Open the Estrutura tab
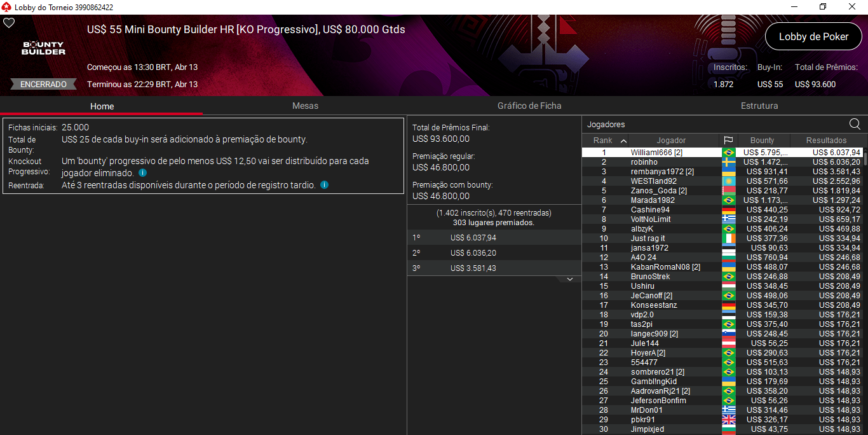Image resolution: width=868 pixels, height=435 pixels. pyautogui.click(x=759, y=106)
